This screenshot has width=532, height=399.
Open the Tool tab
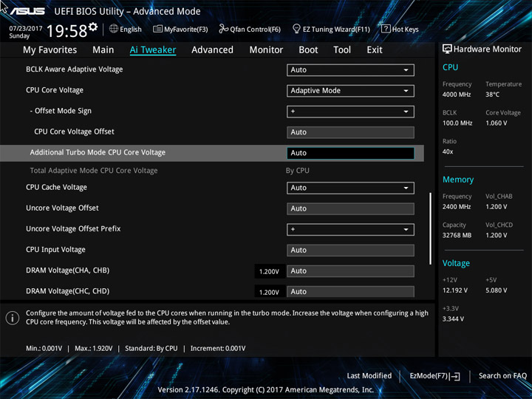click(x=342, y=50)
